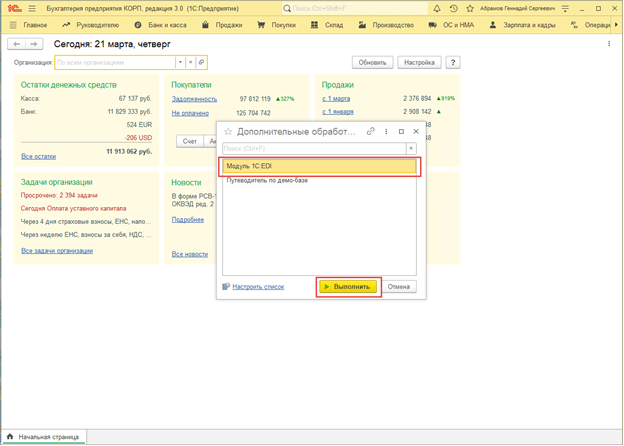
Task: Open the с 1 марта sales link
Action: point(336,98)
